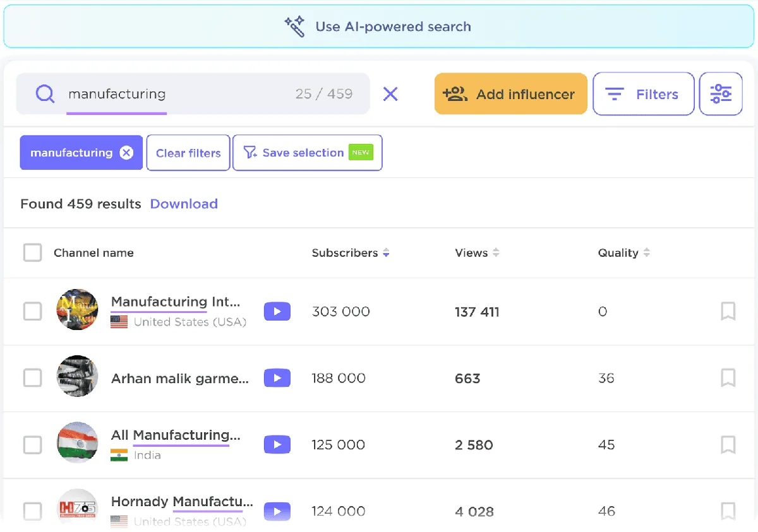This screenshot has height=532, width=758.
Task: Bookmark the Hornady Manufactu... channel
Action: click(728, 511)
